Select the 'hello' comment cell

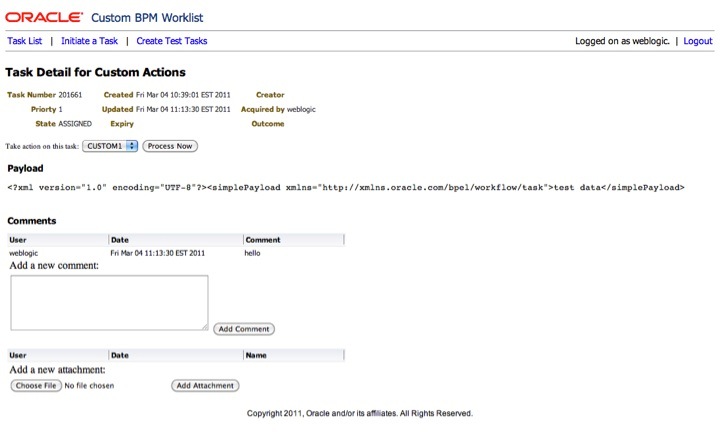[254, 253]
